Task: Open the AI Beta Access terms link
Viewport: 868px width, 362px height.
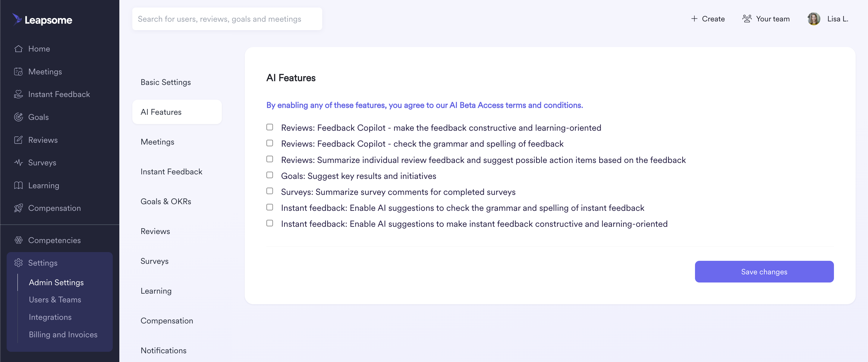Action: pos(425,105)
